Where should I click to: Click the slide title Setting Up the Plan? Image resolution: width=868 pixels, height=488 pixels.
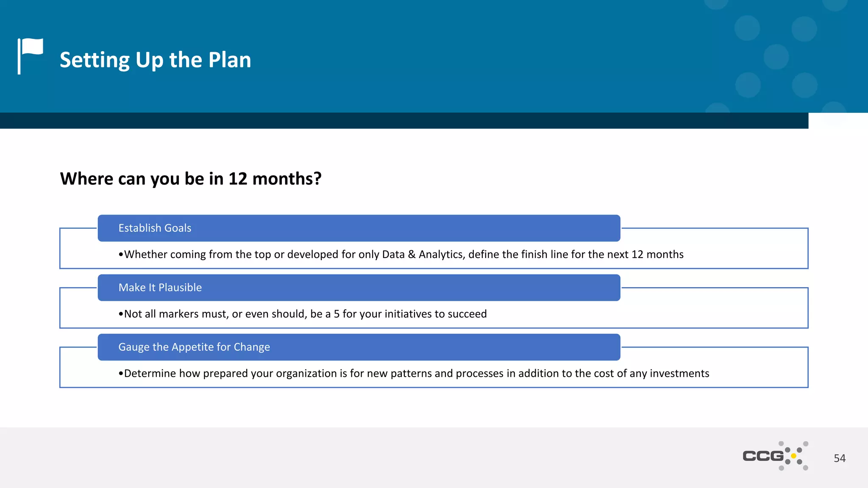click(x=155, y=60)
